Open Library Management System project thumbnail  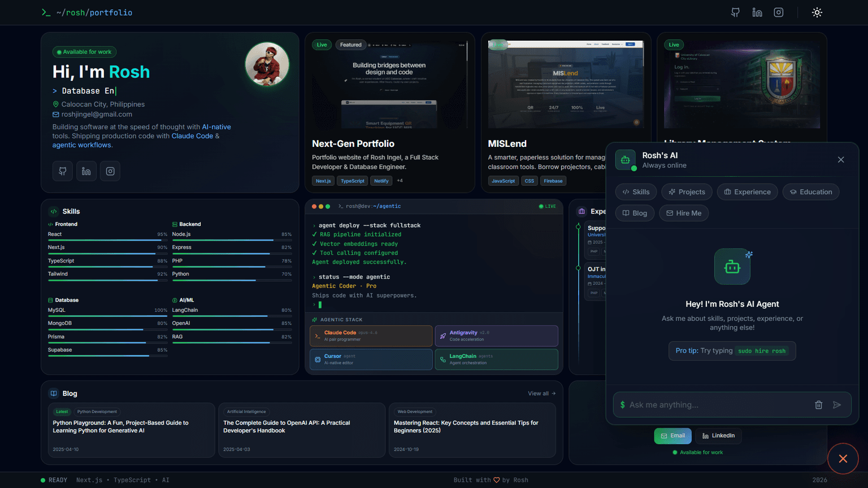pyautogui.click(x=742, y=84)
